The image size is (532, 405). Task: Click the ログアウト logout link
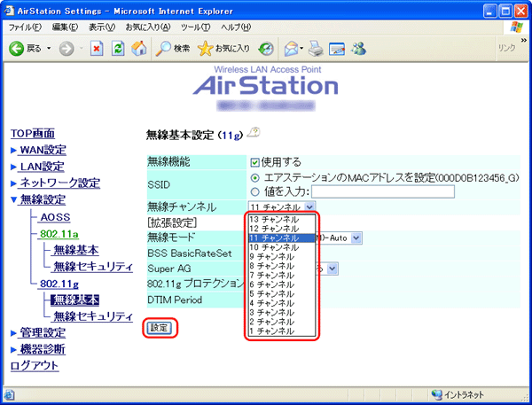click(x=35, y=366)
